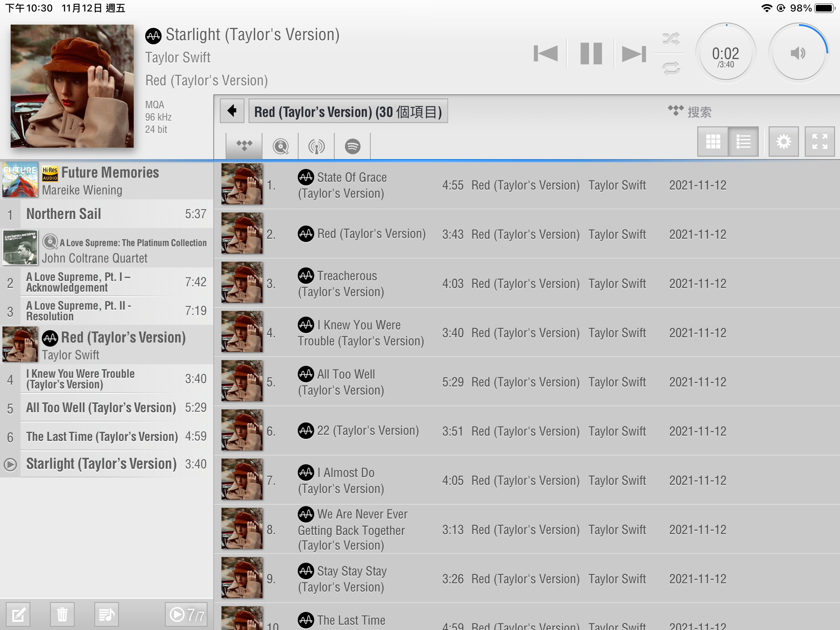The width and height of the screenshot is (840, 630).
Task: Select A Love Supreme Pt. II Resolution
Action: (107, 311)
